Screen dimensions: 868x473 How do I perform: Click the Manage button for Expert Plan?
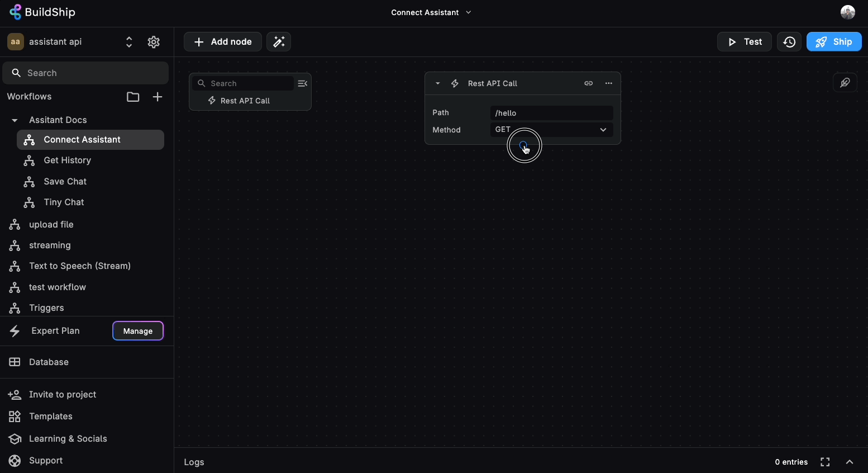(x=137, y=330)
